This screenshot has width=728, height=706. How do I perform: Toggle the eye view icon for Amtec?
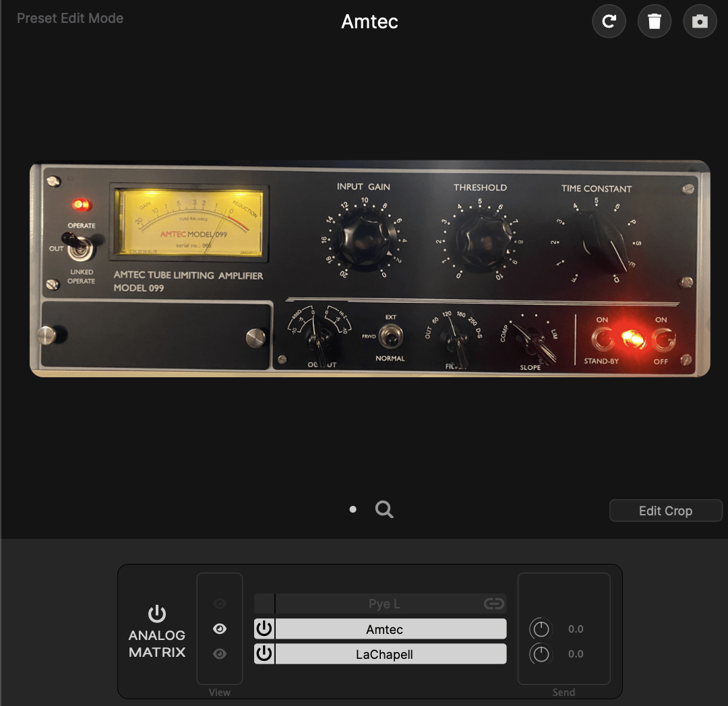pos(219,629)
